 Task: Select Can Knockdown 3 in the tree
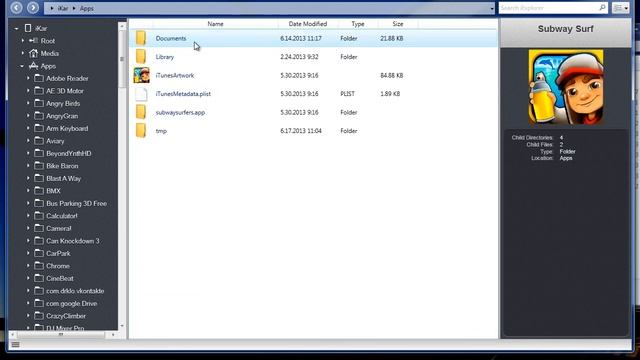(x=73, y=241)
